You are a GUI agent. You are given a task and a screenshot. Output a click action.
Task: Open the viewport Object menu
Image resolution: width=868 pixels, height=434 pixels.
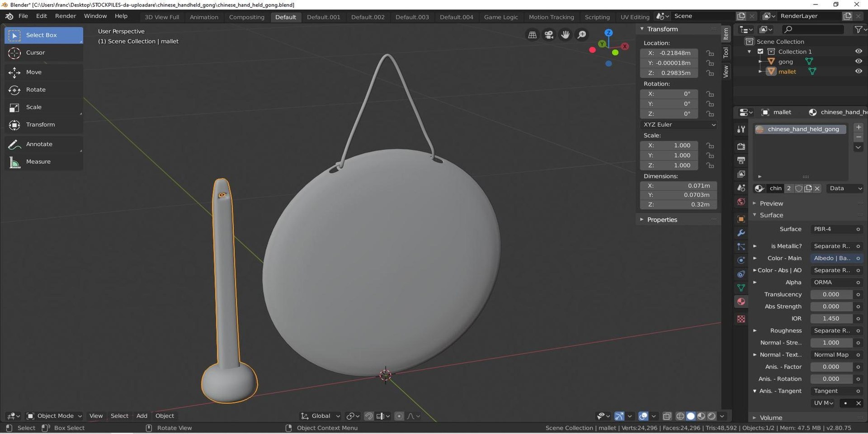click(x=165, y=416)
